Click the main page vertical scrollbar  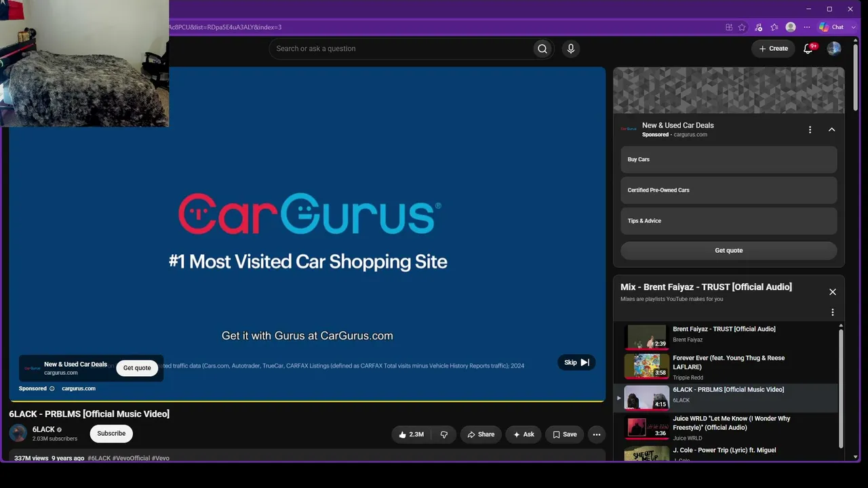(856, 78)
